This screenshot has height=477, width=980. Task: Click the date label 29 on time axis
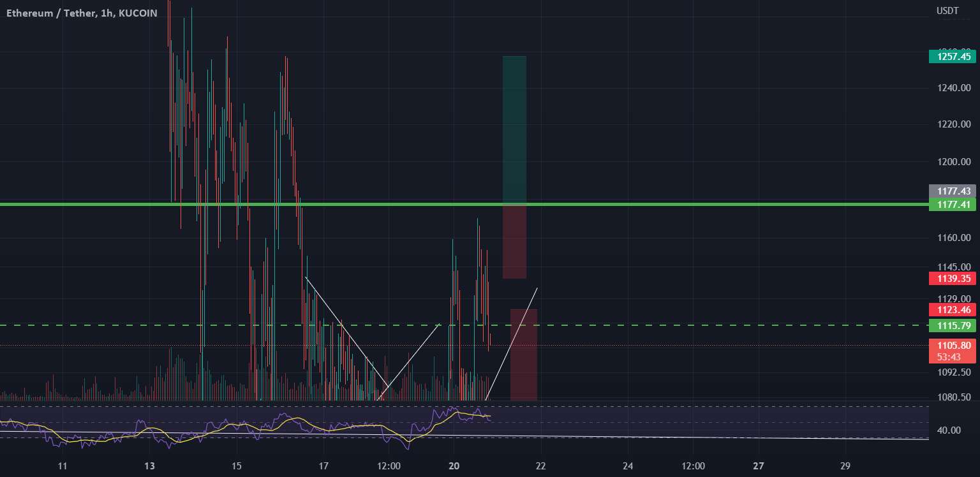(845, 466)
